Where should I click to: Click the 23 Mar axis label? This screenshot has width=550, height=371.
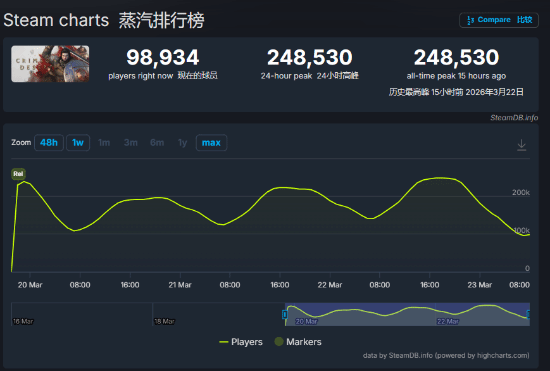tap(479, 285)
